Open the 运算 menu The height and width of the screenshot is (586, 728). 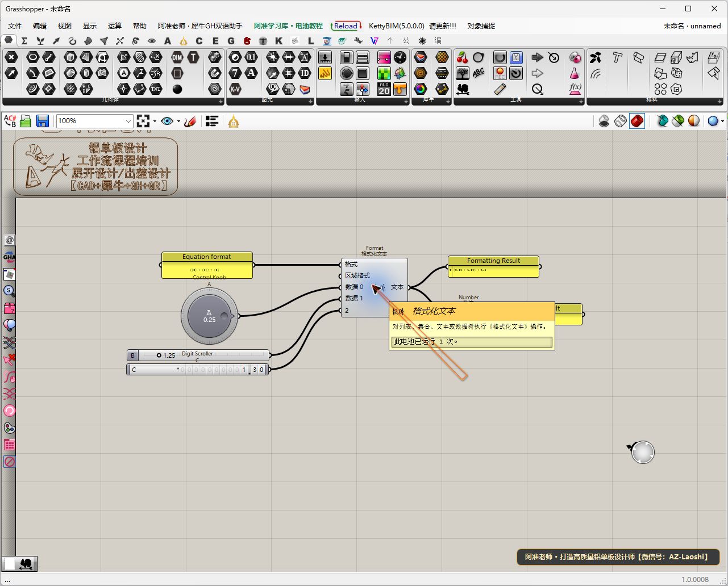(115, 26)
